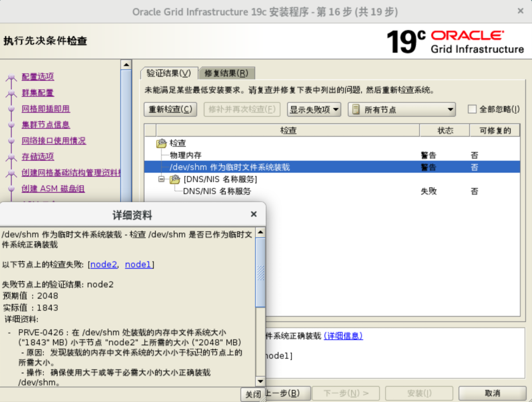Click the 重新检查 button
The width and height of the screenshot is (532, 402).
(170, 110)
